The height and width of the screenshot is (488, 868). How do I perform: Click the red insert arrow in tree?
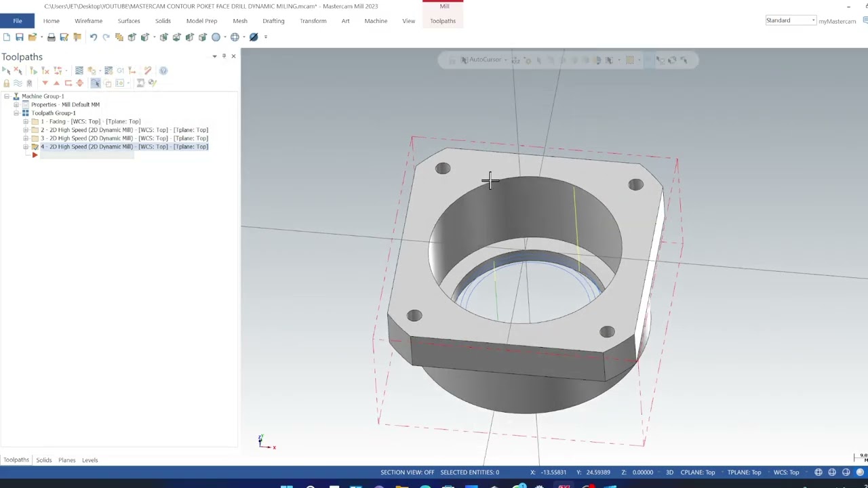35,155
